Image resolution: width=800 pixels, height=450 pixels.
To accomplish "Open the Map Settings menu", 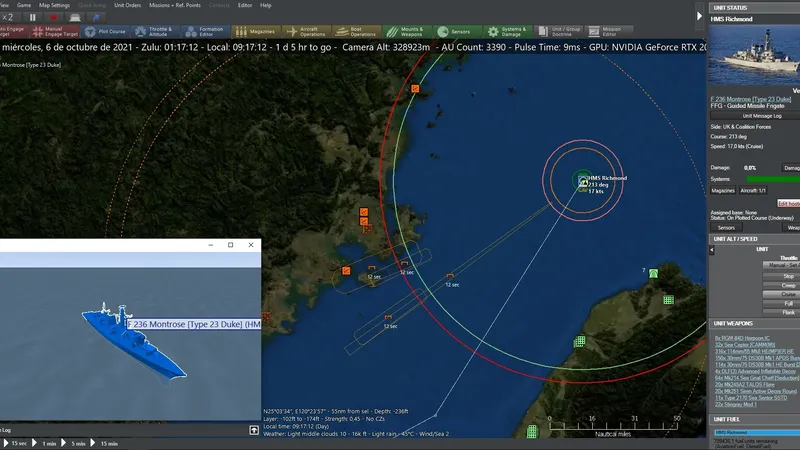I will (54, 5).
